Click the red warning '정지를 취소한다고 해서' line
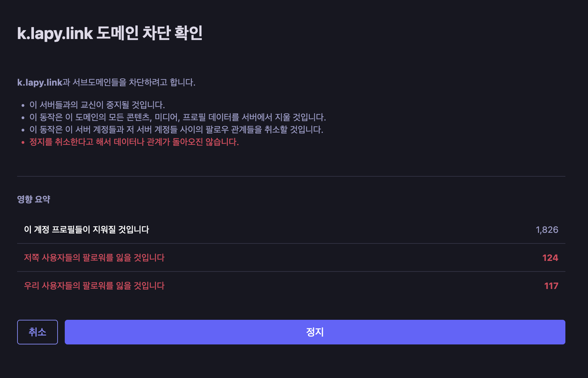This screenshot has height=378, width=588. (134, 142)
